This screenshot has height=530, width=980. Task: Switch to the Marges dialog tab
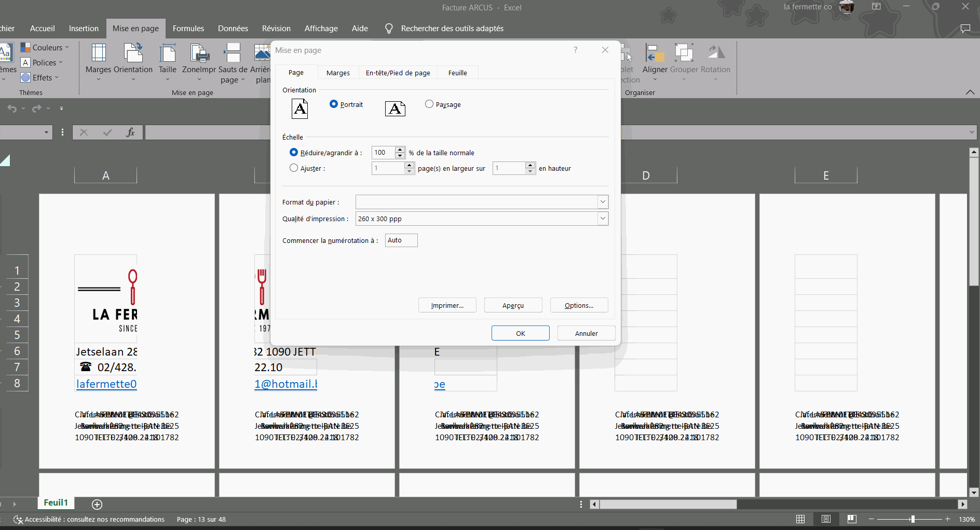tap(338, 73)
